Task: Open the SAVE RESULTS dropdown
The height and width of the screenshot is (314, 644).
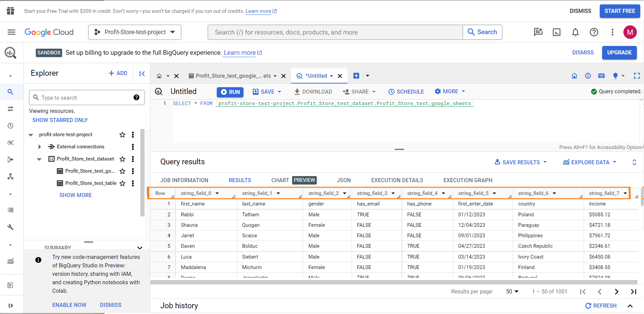Action: (521, 162)
